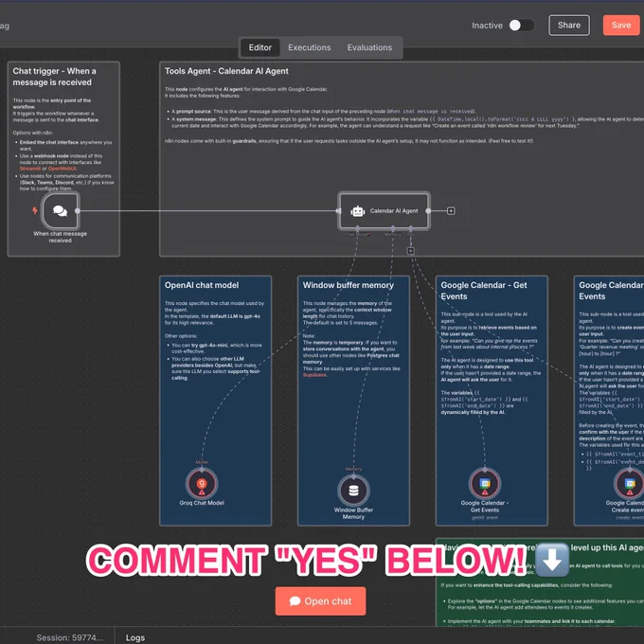Select the Chat trigger sticky note title
Viewport: 644px width, 644px height.
[54, 77]
